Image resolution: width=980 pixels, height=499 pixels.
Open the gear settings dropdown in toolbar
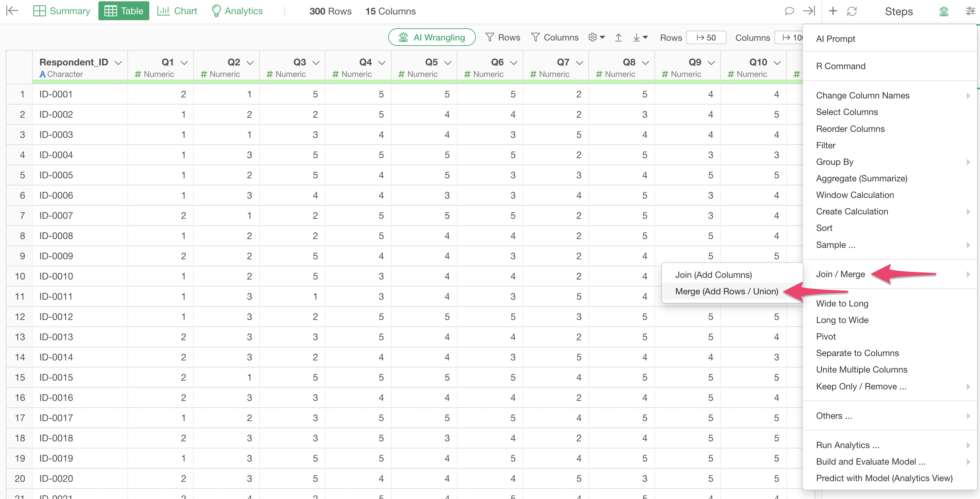(596, 37)
